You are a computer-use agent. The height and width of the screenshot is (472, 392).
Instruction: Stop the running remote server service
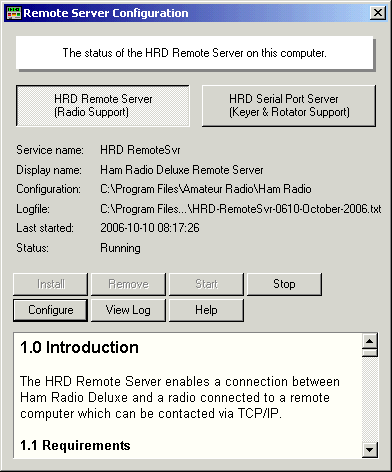click(284, 284)
